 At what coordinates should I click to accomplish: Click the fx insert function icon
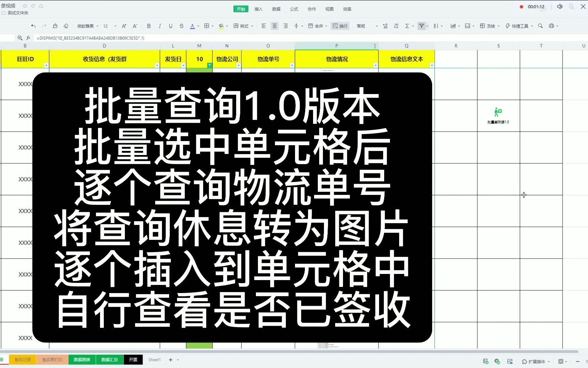(x=28, y=38)
